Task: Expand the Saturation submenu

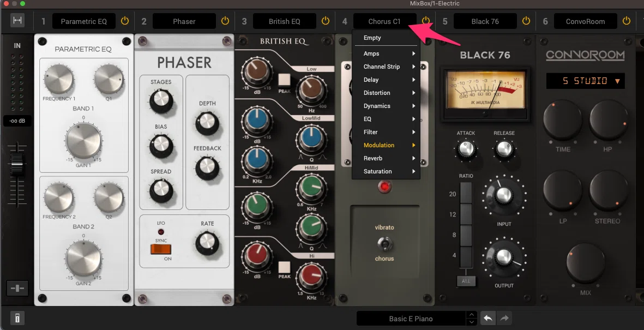Action: [x=386, y=171]
